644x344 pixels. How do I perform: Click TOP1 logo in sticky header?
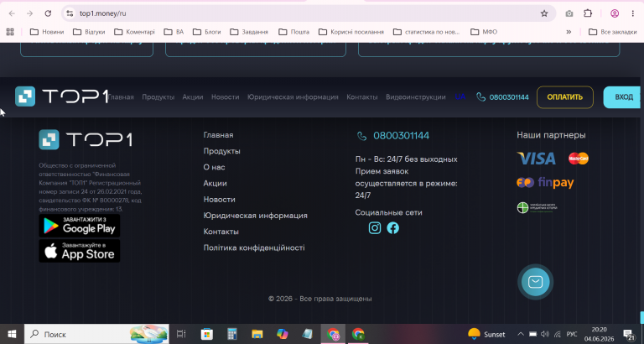click(61, 96)
